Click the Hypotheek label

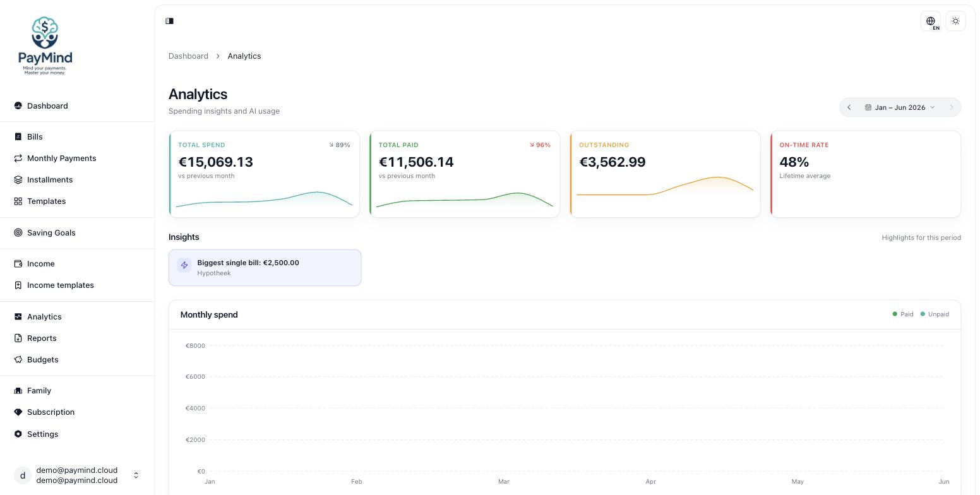click(214, 273)
